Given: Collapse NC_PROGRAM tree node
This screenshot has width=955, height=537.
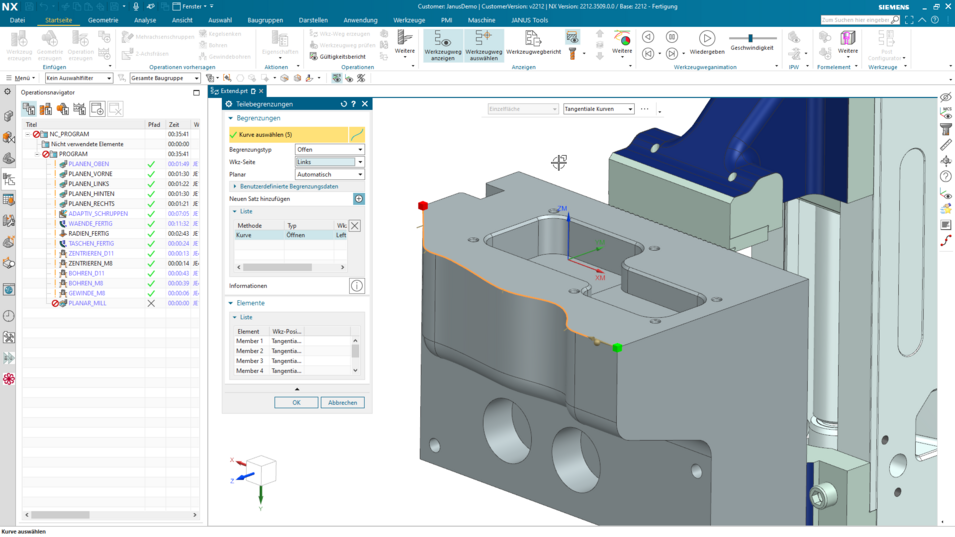Looking at the screenshot, I should [x=27, y=134].
